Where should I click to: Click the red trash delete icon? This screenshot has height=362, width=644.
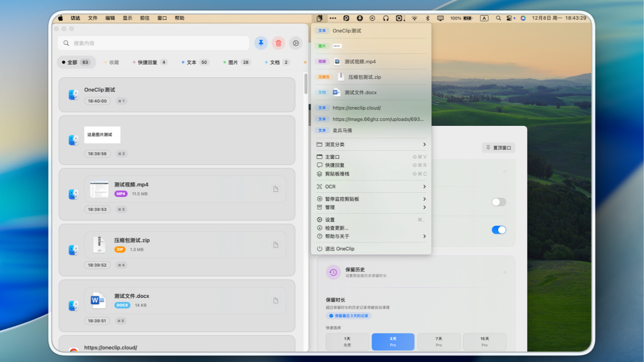(278, 43)
